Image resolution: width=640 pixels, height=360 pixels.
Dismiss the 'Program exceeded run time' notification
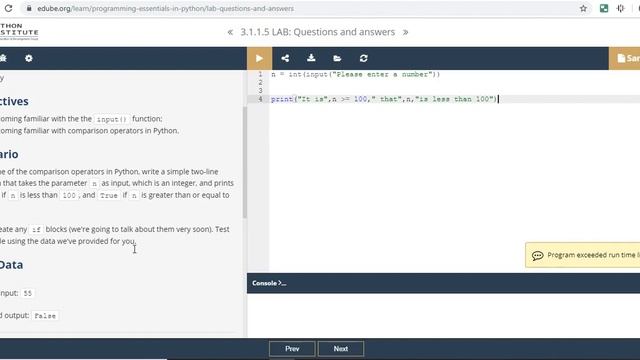pyautogui.click(x=583, y=255)
